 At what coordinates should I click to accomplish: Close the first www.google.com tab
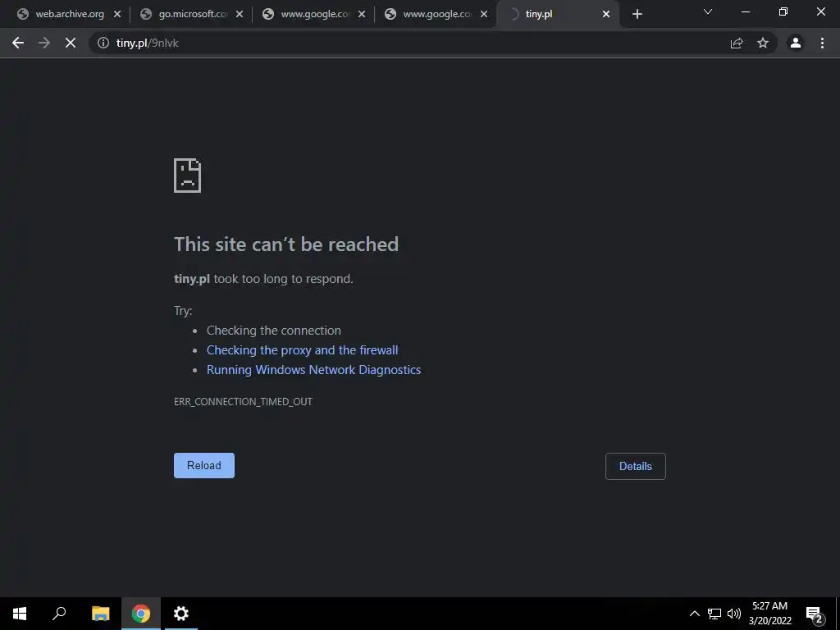pyautogui.click(x=362, y=15)
